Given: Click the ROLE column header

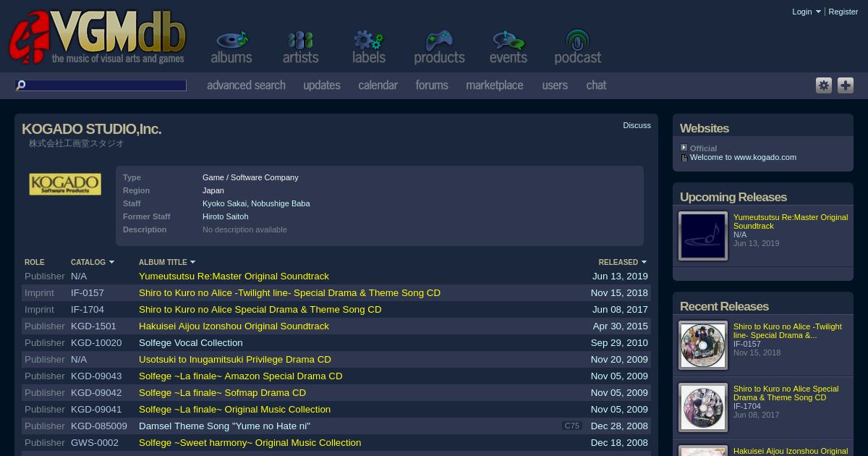Looking at the screenshot, I should click(35, 263).
